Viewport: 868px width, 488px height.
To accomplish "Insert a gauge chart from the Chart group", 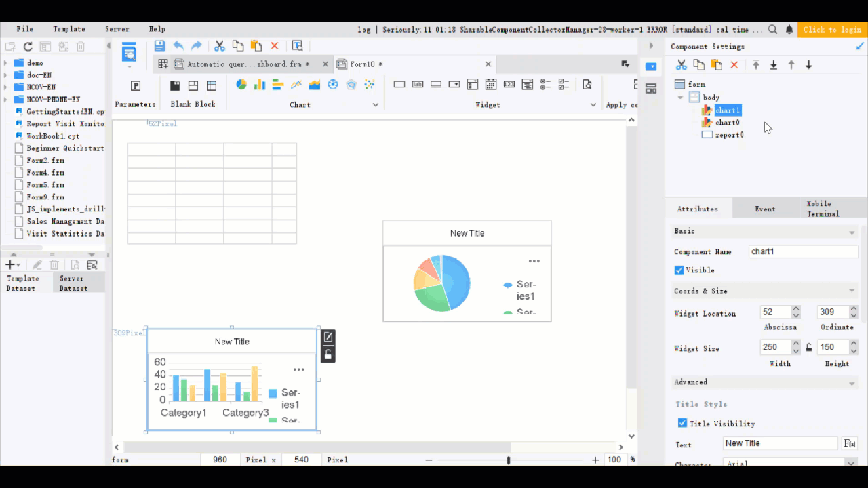I will 333,85.
